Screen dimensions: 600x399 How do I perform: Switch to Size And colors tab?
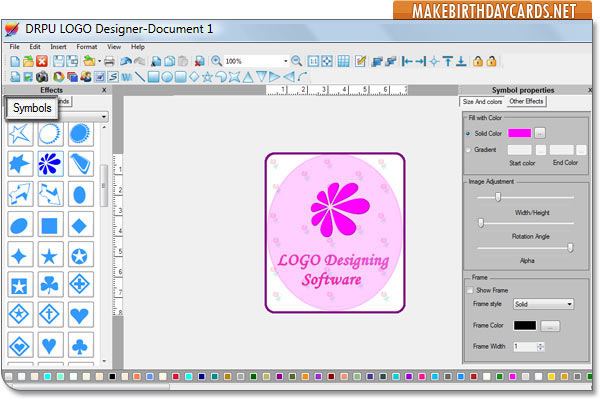click(482, 102)
